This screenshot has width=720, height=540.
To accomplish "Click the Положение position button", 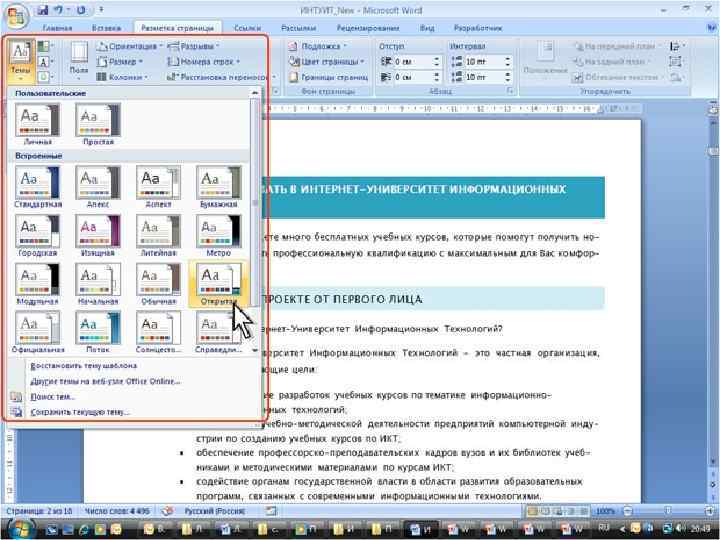I will point(546,59).
